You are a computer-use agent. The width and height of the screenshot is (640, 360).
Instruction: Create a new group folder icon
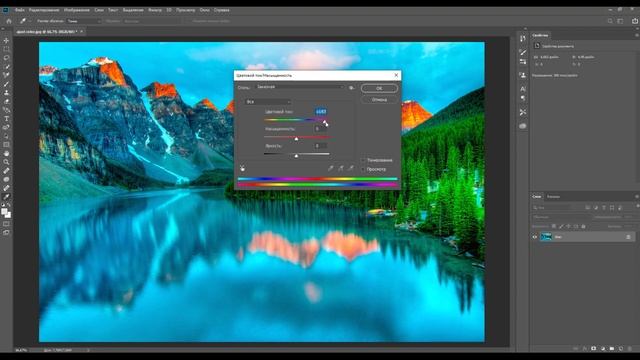(x=611, y=349)
